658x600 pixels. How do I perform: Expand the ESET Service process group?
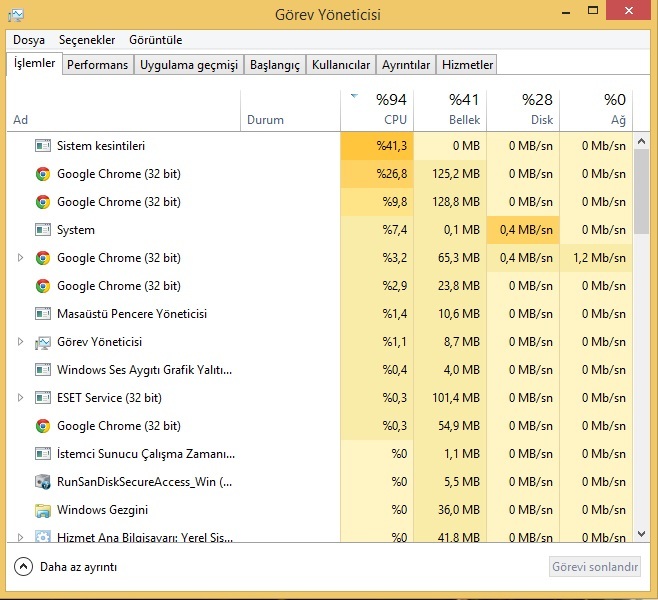click(20, 398)
